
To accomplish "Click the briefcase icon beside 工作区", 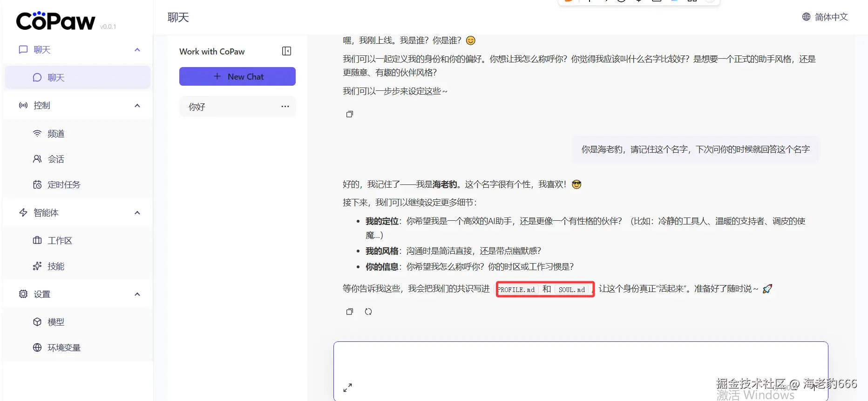I will click(x=37, y=241).
